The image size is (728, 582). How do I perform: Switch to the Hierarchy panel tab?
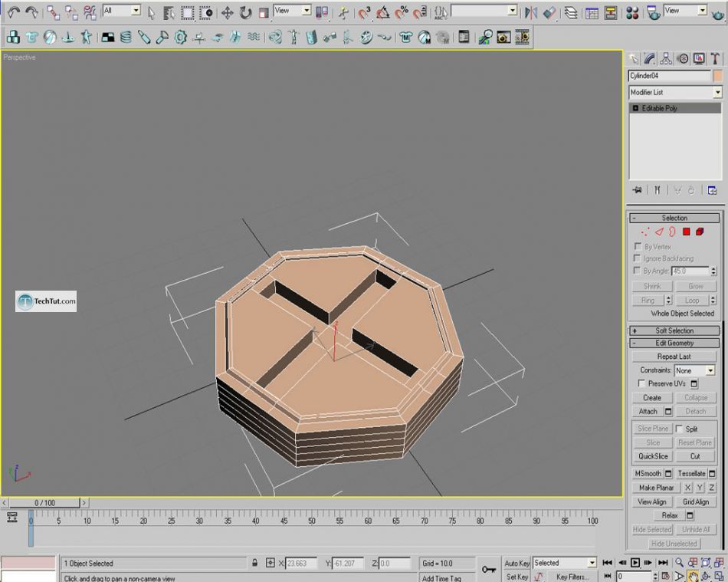[666, 58]
